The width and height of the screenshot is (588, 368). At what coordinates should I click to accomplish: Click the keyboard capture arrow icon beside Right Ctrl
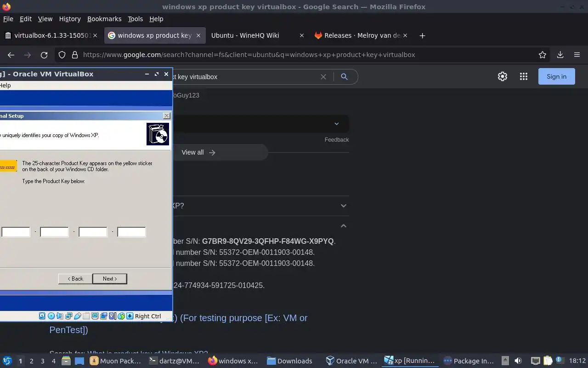(x=130, y=316)
